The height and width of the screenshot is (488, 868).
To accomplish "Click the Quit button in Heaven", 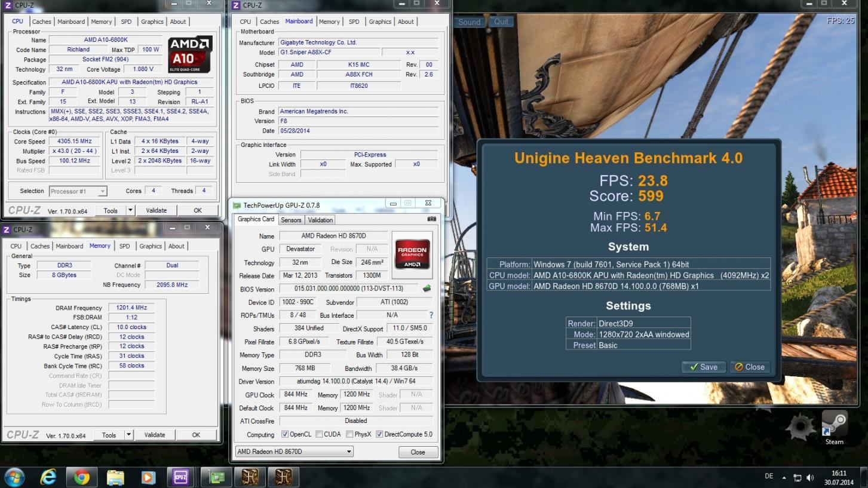I will pyautogui.click(x=501, y=22).
